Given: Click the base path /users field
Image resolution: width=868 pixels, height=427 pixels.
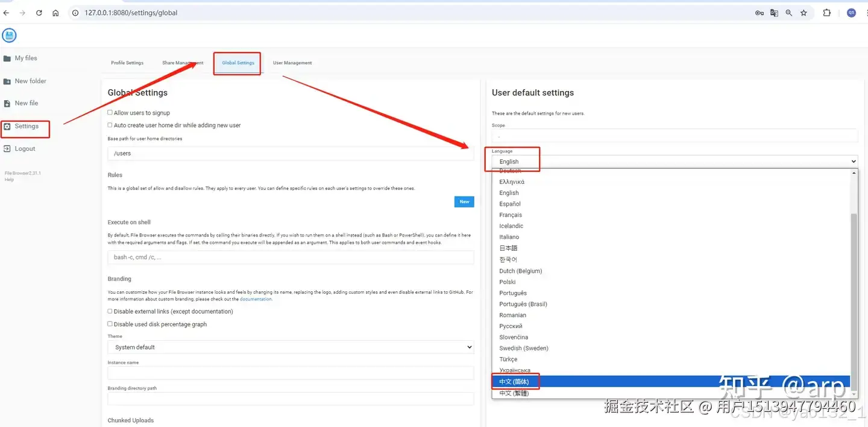Looking at the screenshot, I should pyautogui.click(x=291, y=153).
